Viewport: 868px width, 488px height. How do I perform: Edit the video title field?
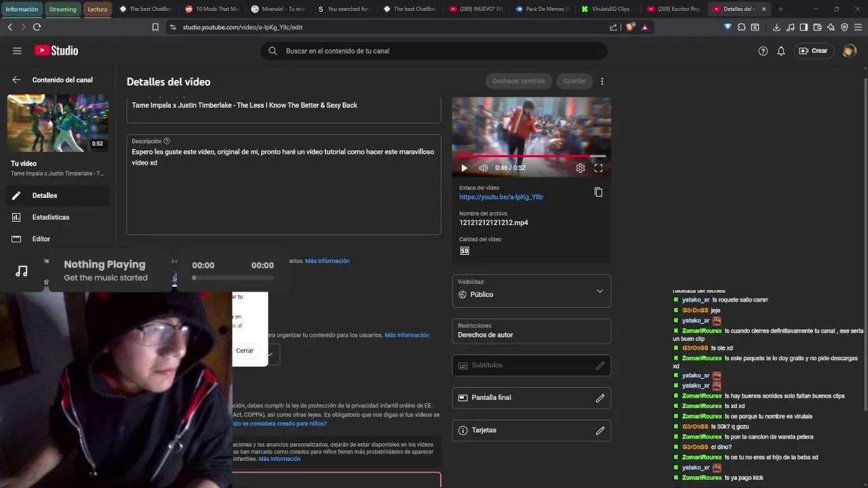(x=284, y=108)
